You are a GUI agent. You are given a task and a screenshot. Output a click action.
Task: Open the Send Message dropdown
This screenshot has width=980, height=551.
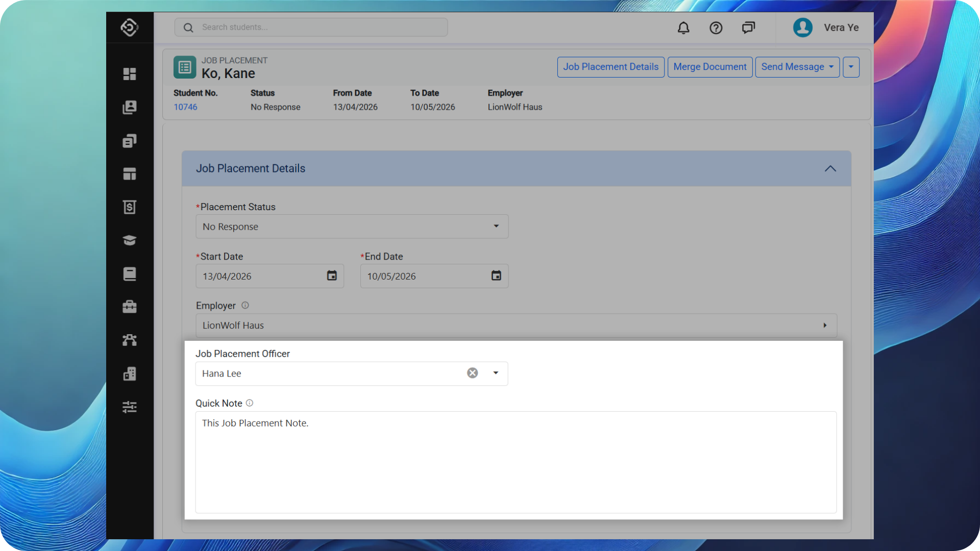coord(797,67)
